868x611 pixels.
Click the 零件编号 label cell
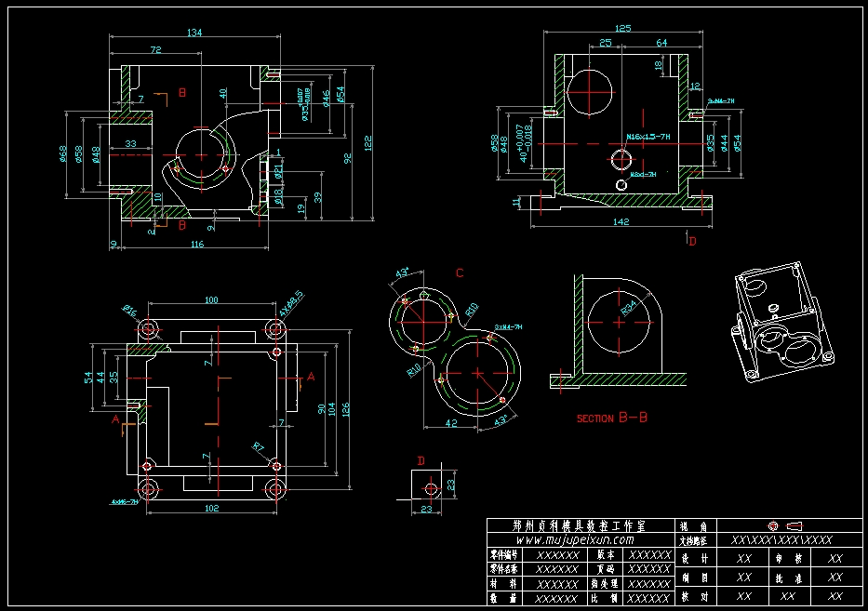[503, 554]
